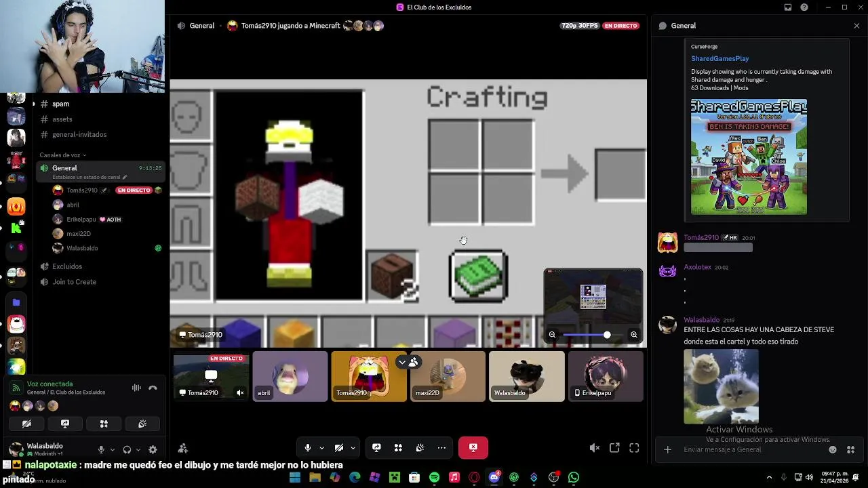This screenshot has width=868, height=488.
Task: Focus the Enviar mensaje a General field
Action: point(753,449)
